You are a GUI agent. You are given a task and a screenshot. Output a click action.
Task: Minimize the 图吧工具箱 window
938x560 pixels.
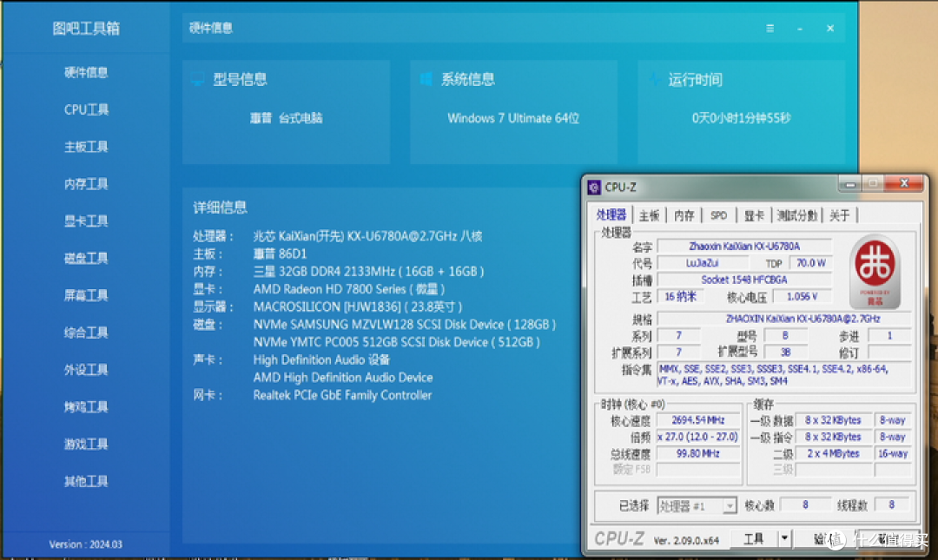pos(800,28)
